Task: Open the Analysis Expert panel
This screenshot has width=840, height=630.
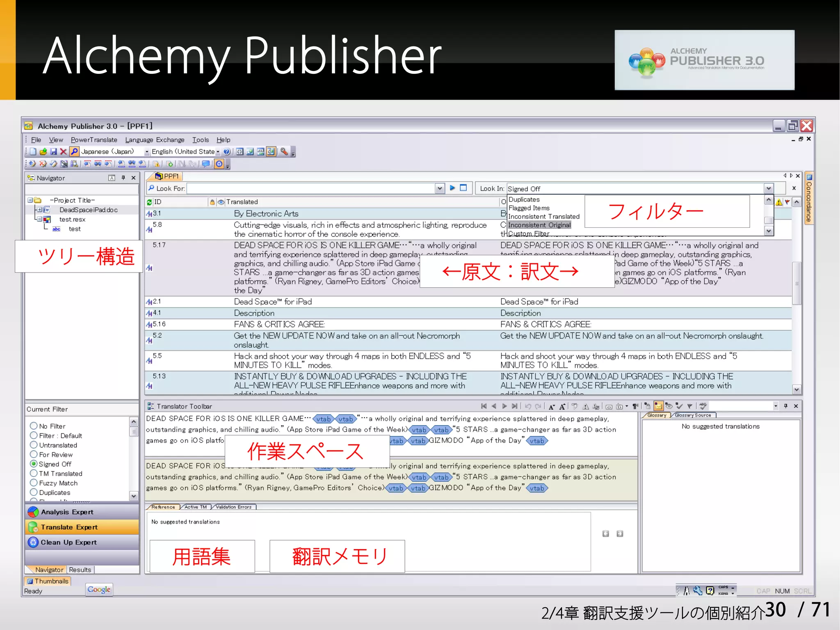Action: point(82,512)
